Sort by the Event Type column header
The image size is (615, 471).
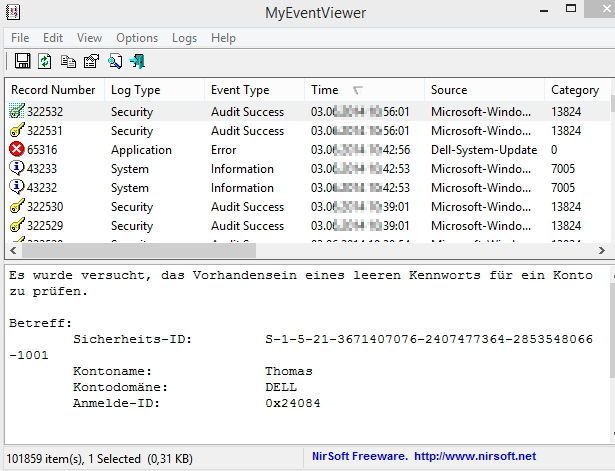tap(255, 90)
